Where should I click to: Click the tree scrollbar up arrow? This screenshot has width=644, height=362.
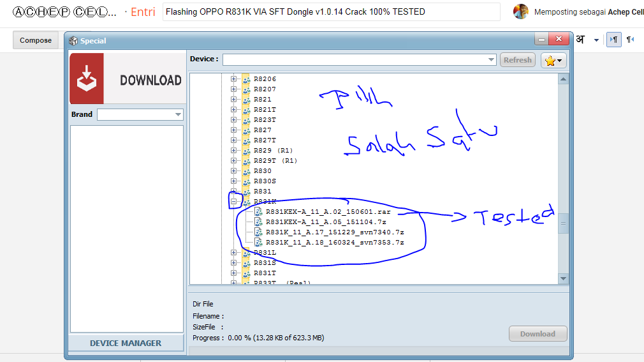click(563, 79)
